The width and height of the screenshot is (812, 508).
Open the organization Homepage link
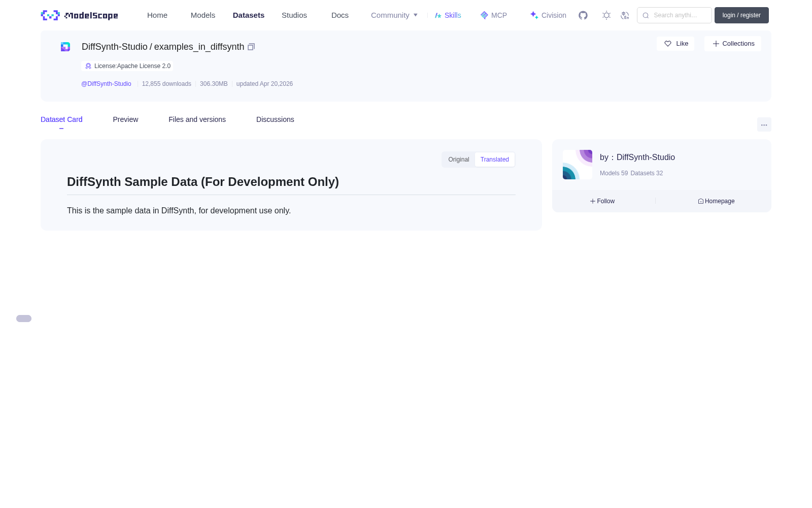[x=716, y=201]
